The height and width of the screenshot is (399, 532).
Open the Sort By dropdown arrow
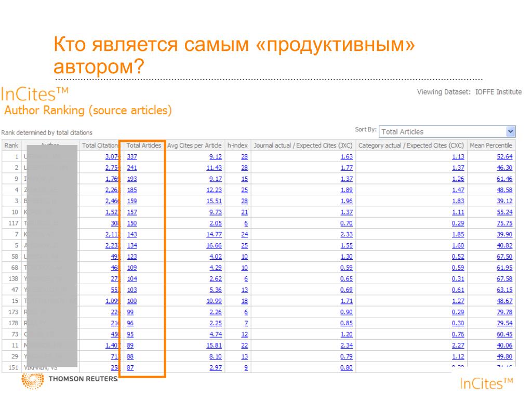[510, 131]
